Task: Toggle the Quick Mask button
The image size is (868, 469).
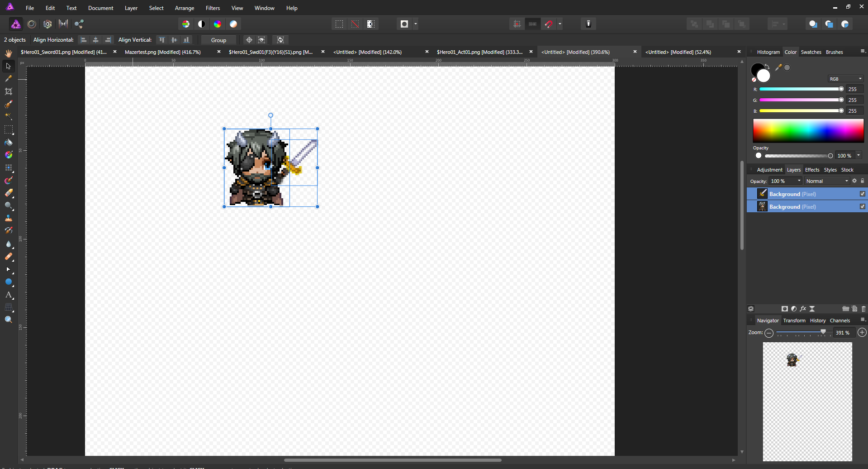Action: (404, 24)
